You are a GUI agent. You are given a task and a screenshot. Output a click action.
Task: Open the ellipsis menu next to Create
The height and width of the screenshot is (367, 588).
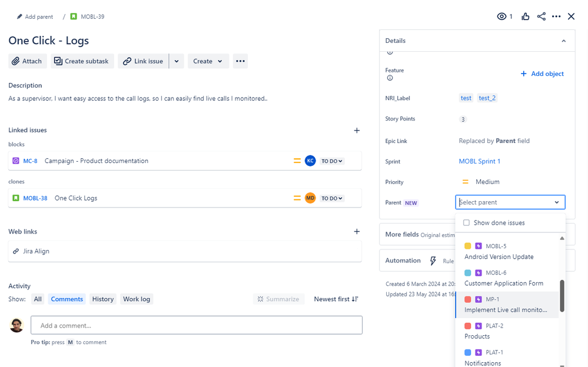(x=240, y=61)
